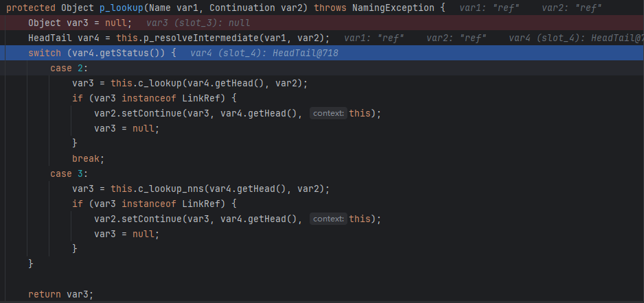Click the inline hint 'var3 (slot_3): null'
The width and height of the screenshot is (644, 303).
[198, 23]
